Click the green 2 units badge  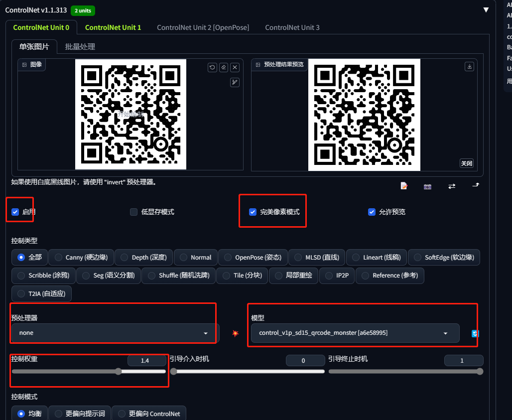[x=83, y=10]
